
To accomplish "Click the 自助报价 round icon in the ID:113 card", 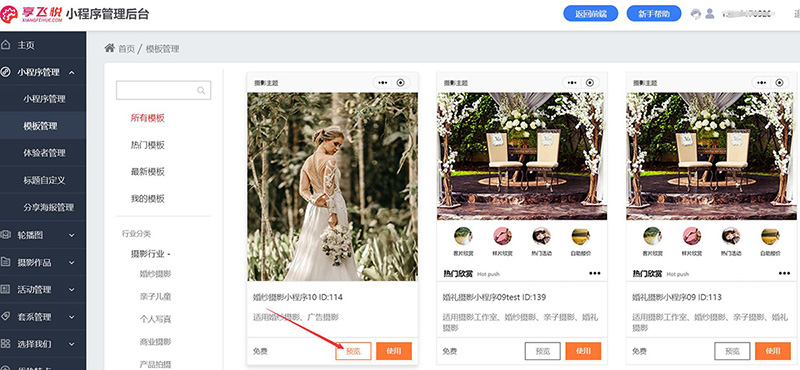I will coord(770,236).
